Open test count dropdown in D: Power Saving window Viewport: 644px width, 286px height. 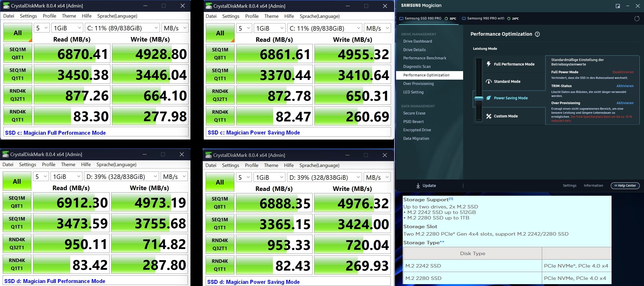coord(244,177)
